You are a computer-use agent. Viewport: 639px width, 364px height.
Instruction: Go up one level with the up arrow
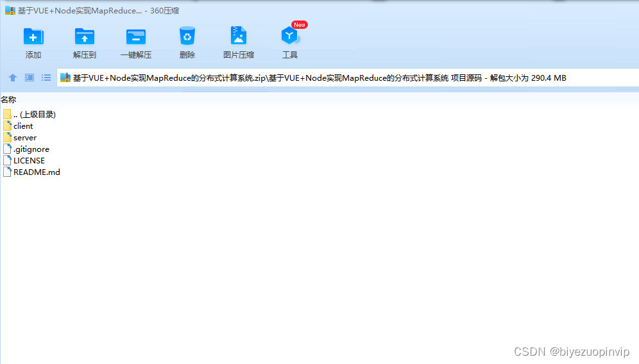coord(13,78)
